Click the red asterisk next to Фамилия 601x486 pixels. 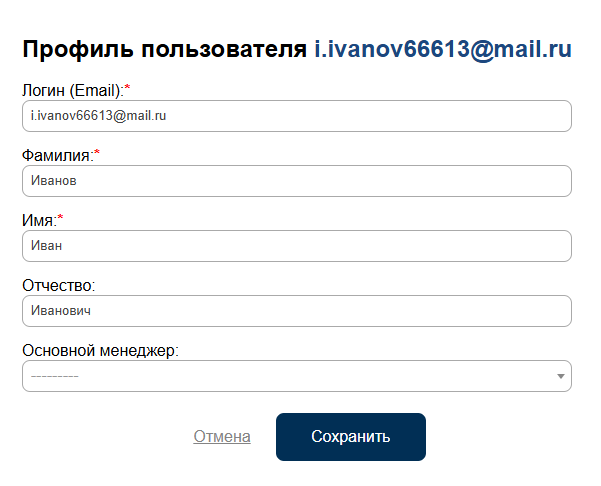click(97, 154)
